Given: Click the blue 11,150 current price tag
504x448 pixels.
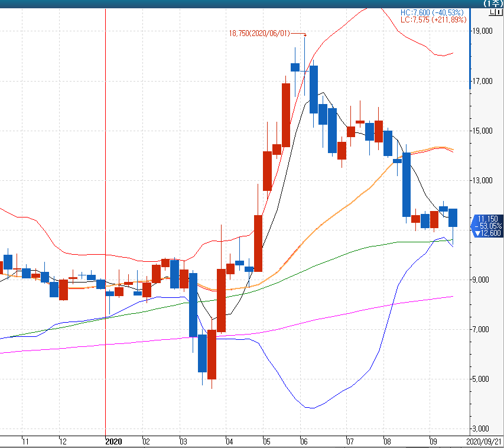Looking at the screenshot, I should pyautogui.click(x=489, y=218).
